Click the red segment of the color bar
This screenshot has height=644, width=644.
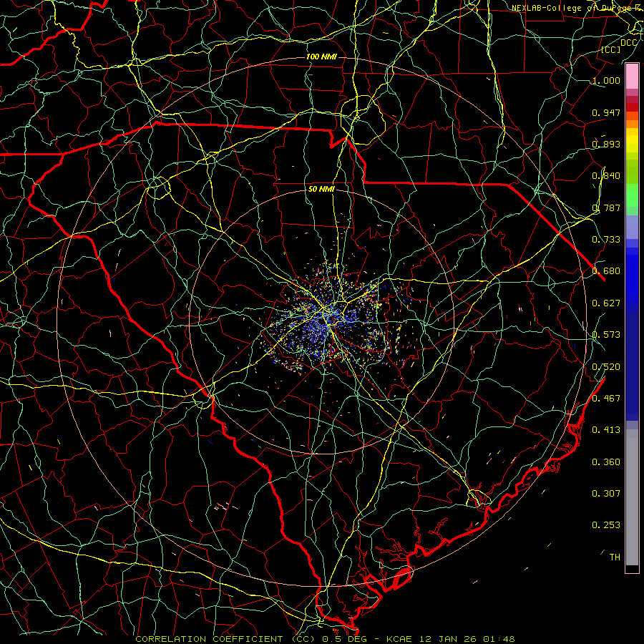(x=632, y=107)
